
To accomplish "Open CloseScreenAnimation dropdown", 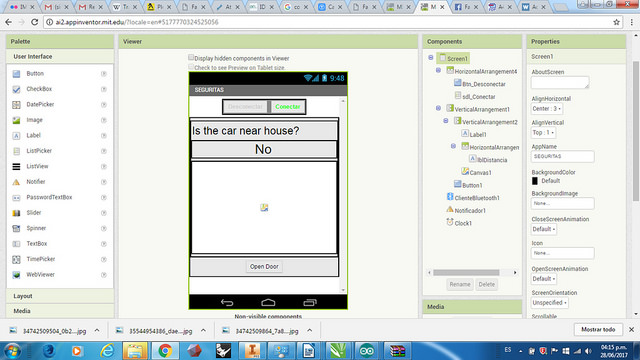I will pos(544,229).
